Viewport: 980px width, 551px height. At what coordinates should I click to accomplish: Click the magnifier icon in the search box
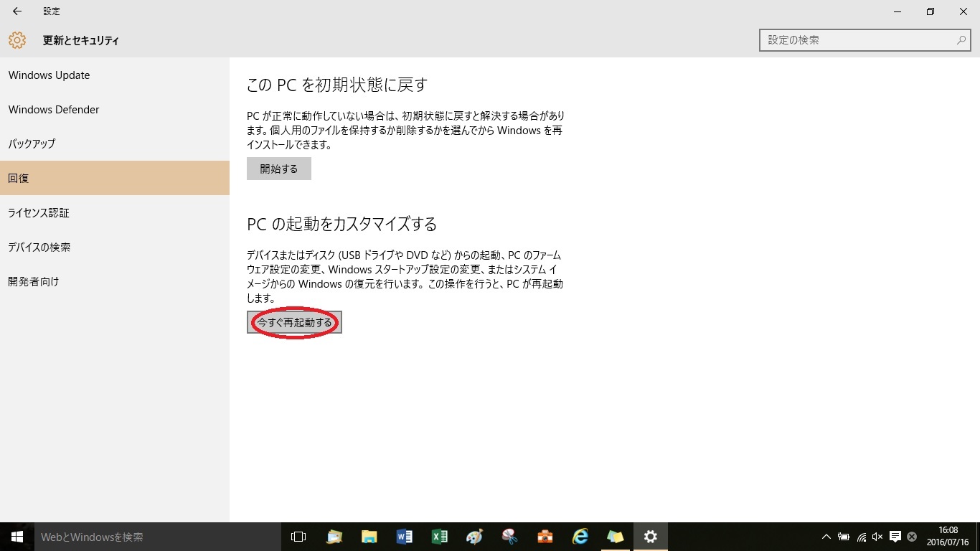pyautogui.click(x=961, y=40)
